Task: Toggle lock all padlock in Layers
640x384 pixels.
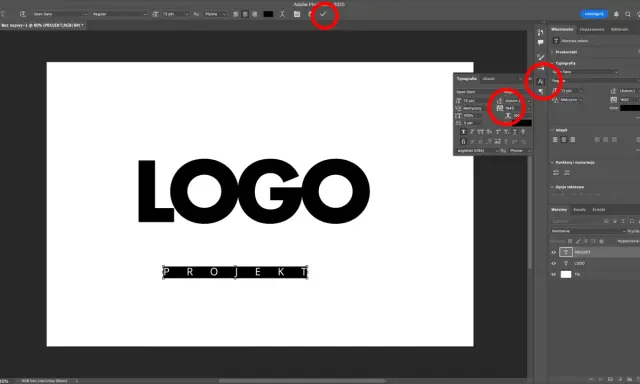Action: [601, 241]
